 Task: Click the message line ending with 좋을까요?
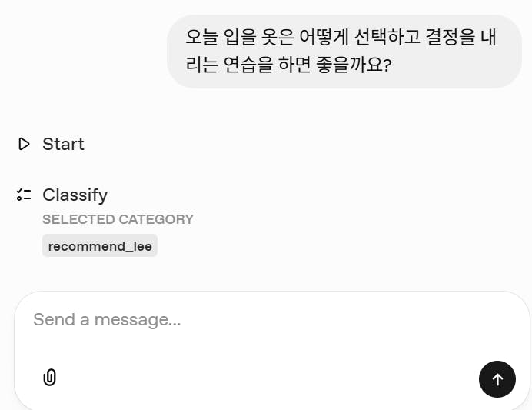click(288, 65)
